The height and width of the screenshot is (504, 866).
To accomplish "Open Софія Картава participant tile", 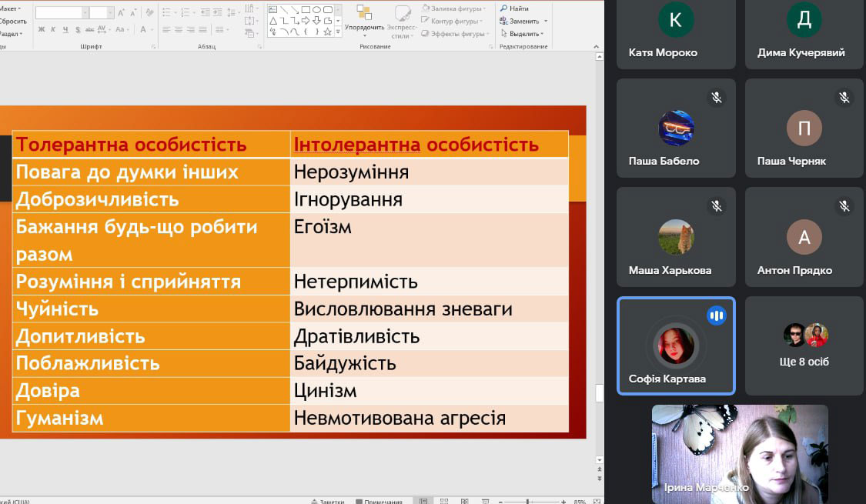I will (676, 345).
